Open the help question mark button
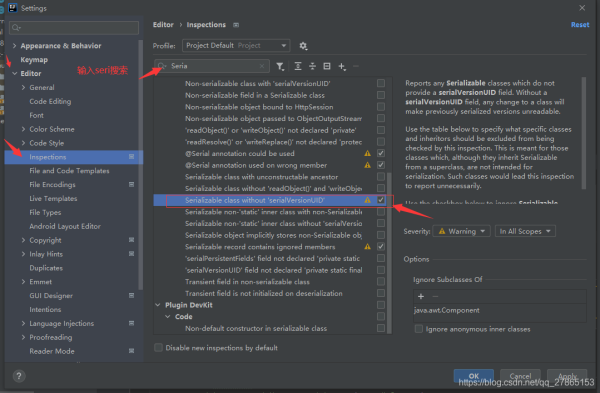 (x=19, y=376)
